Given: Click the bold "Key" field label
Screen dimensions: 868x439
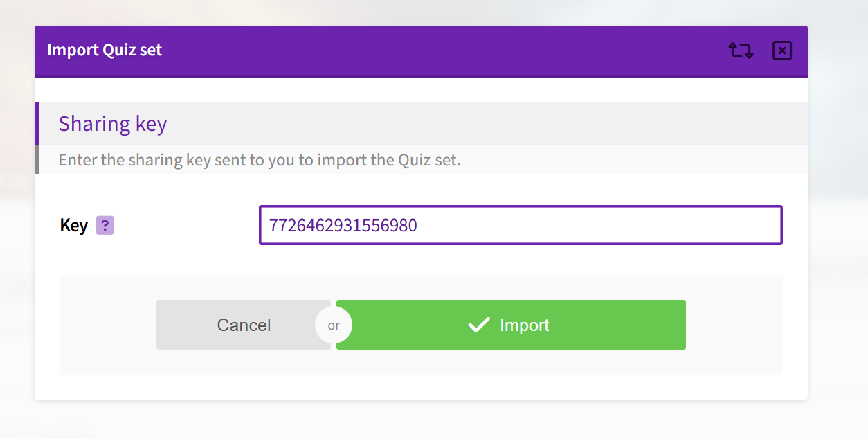Looking at the screenshot, I should tap(74, 225).
